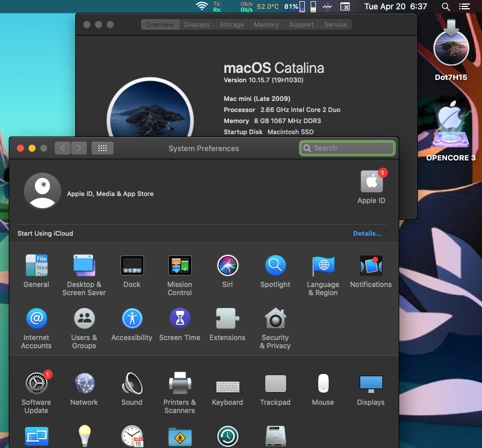
Task: Switch to Displays tab in About This Mac
Action: pos(197,24)
